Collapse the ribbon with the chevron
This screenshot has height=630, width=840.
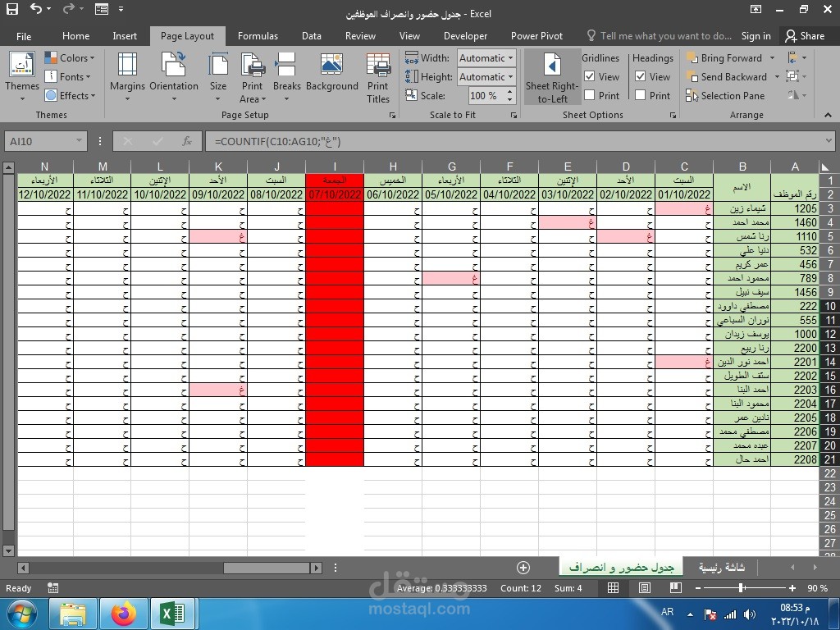tap(828, 115)
